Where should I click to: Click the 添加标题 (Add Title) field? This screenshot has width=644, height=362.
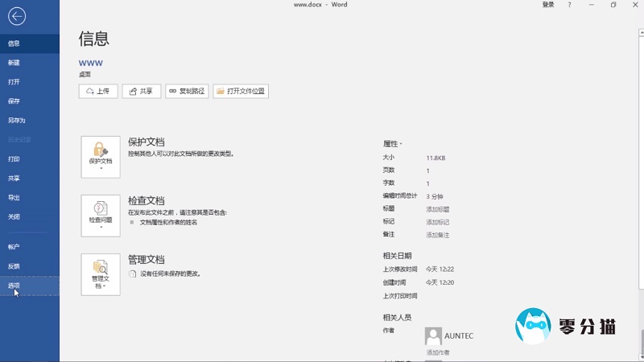point(438,209)
